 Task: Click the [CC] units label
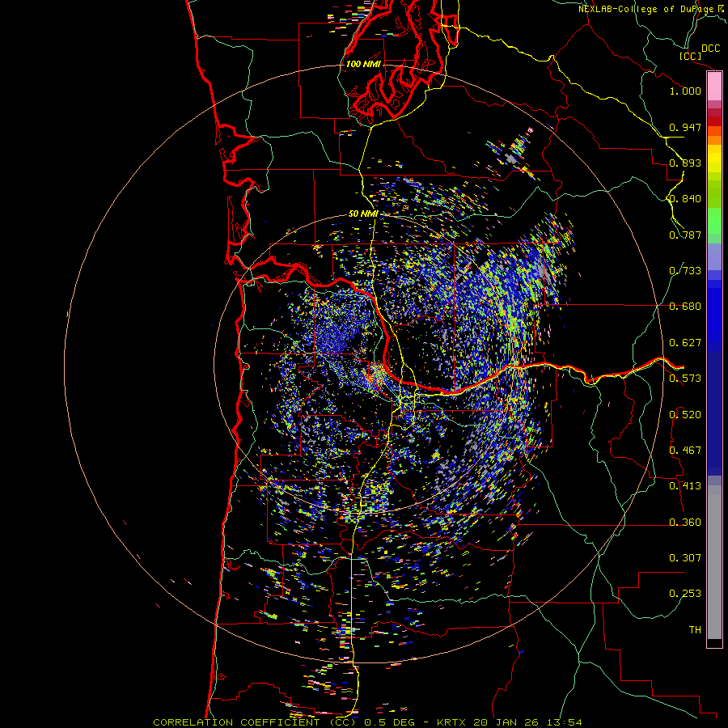pos(690,56)
